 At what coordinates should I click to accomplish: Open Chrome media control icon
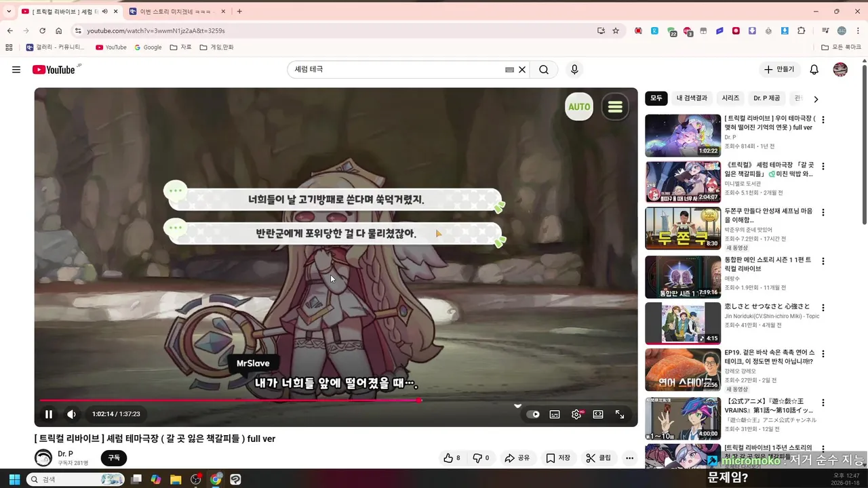[x=825, y=30]
